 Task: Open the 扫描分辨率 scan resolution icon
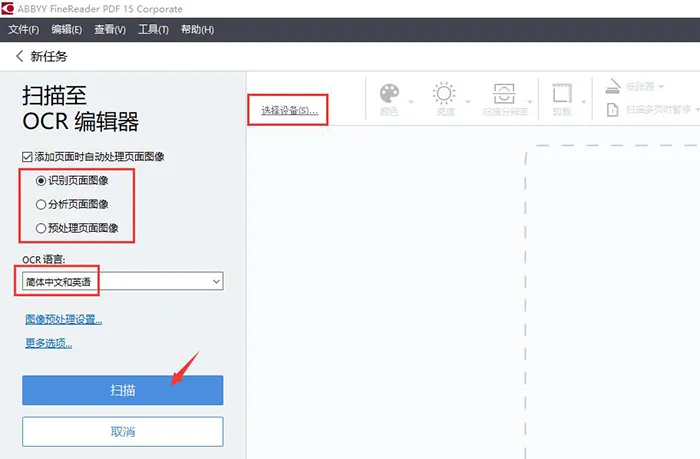(x=504, y=93)
